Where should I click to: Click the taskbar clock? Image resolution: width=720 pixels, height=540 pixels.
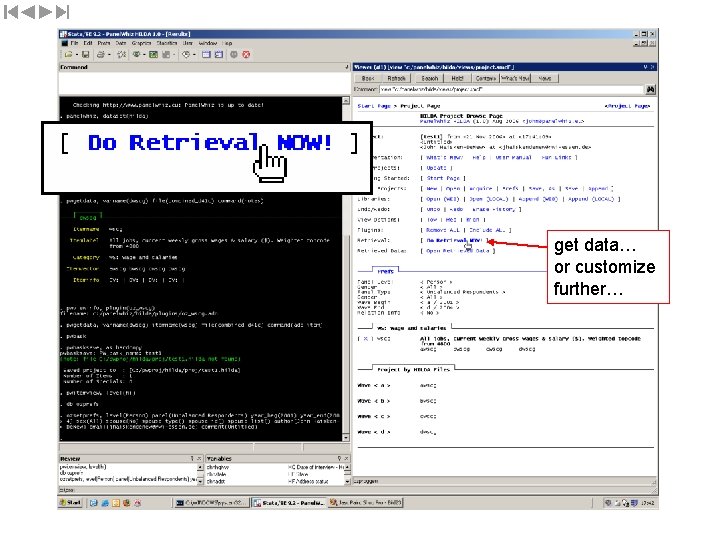(647, 503)
